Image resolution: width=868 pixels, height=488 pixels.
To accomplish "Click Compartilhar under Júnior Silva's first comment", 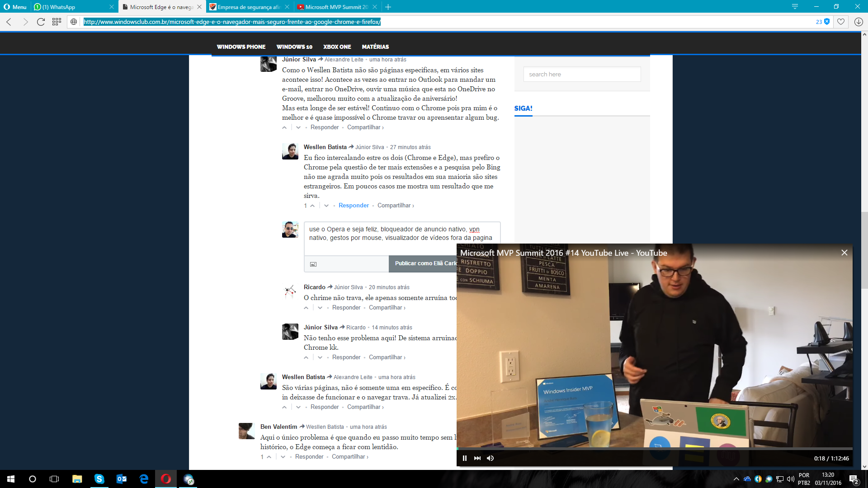I will click(x=365, y=127).
